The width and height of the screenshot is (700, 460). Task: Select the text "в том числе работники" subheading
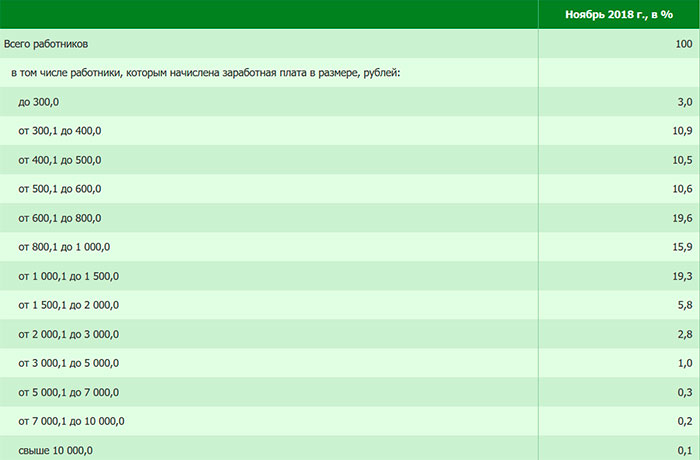[x=206, y=73]
